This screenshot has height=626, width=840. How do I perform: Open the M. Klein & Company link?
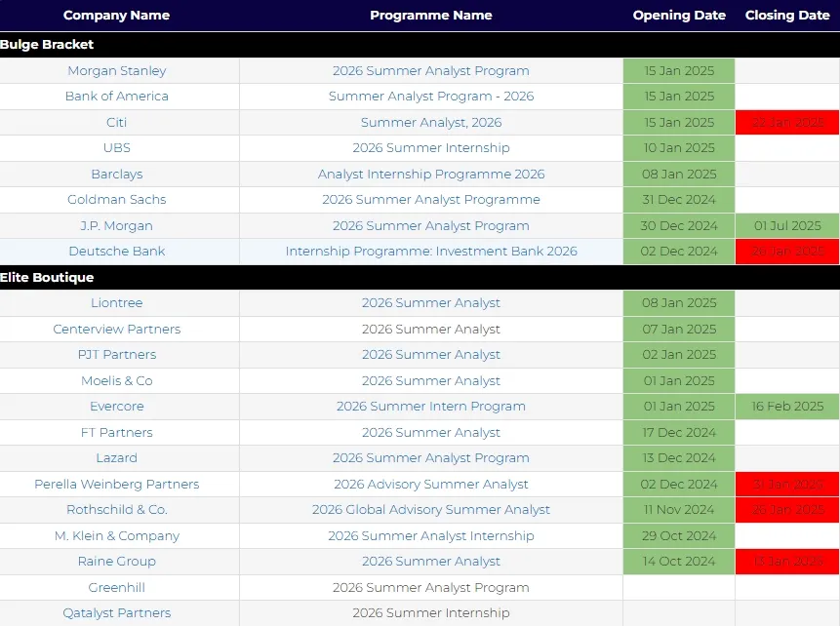(117, 536)
